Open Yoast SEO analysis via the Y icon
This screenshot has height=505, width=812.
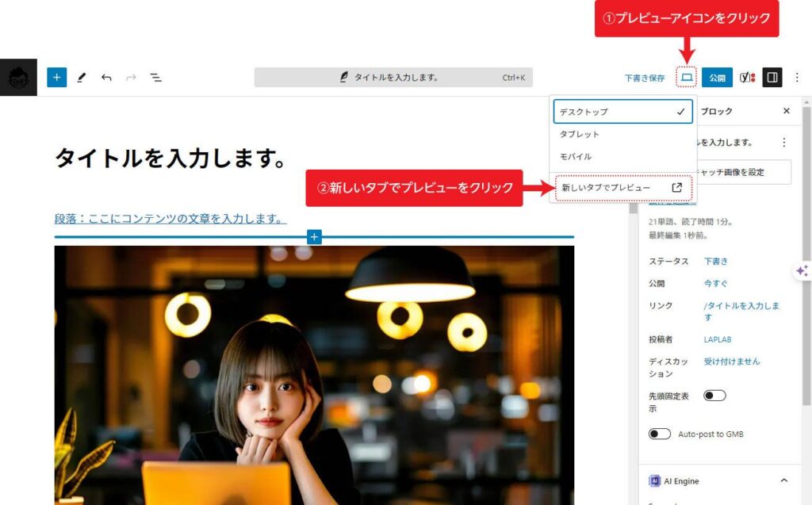(x=745, y=77)
